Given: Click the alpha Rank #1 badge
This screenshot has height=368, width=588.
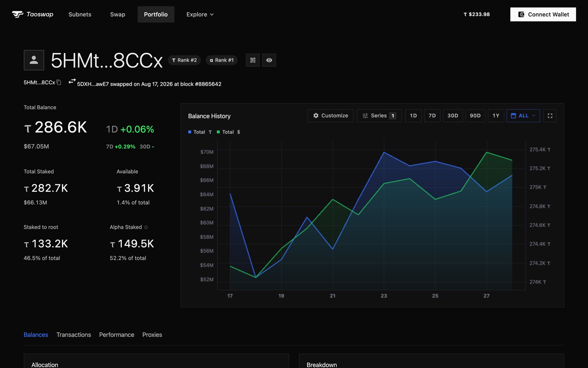Looking at the screenshot, I should tap(222, 60).
